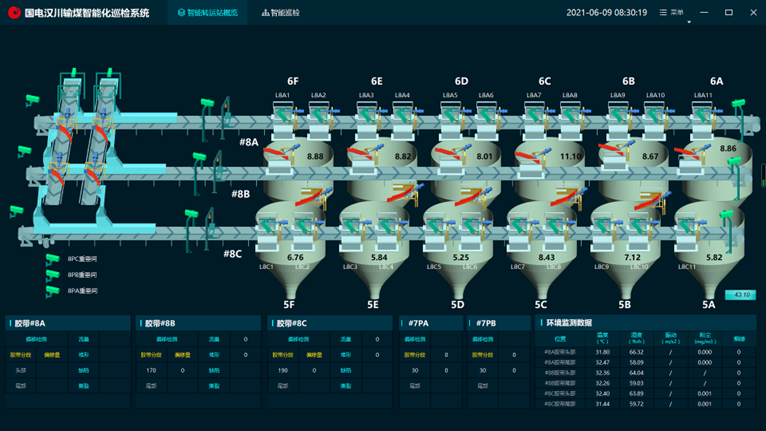Viewport: 766px width, 431px height.
Task: Click the 5F coal silo showing 6.76
Action: click(x=294, y=257)
